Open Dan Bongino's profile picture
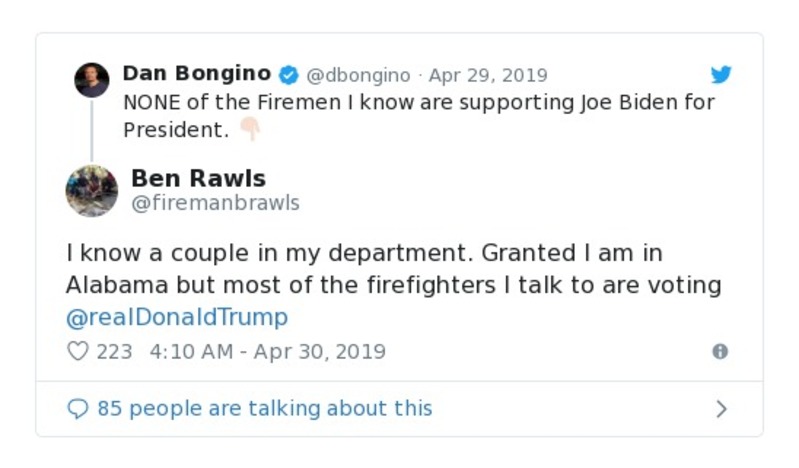This screenshot has width=799, height=468. [x=92, y=80]
